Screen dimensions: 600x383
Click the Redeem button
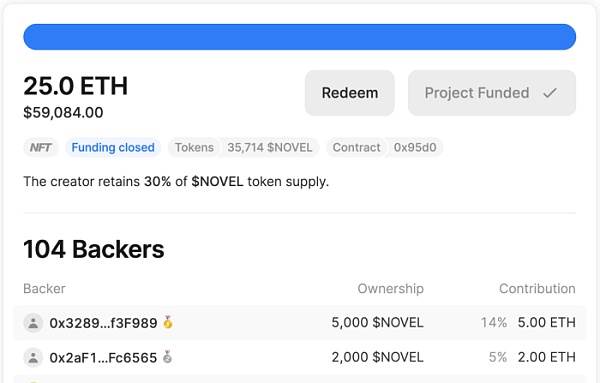click(349, 93)
